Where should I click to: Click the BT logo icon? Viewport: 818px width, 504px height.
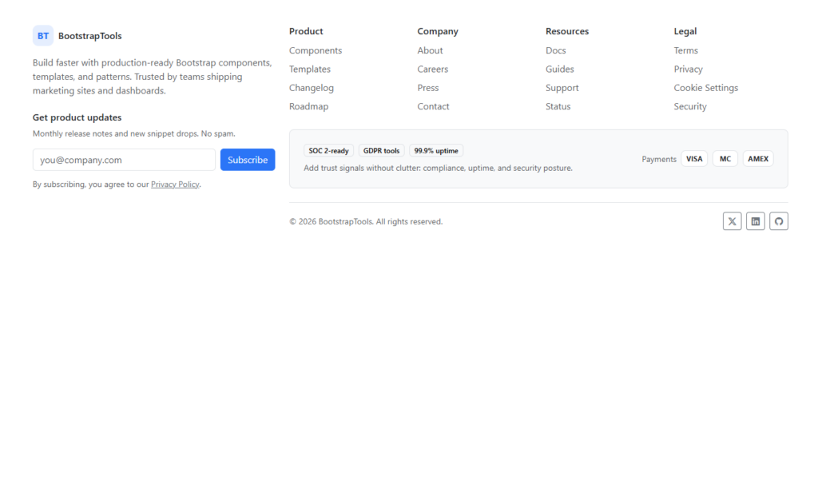pos(43,36)
